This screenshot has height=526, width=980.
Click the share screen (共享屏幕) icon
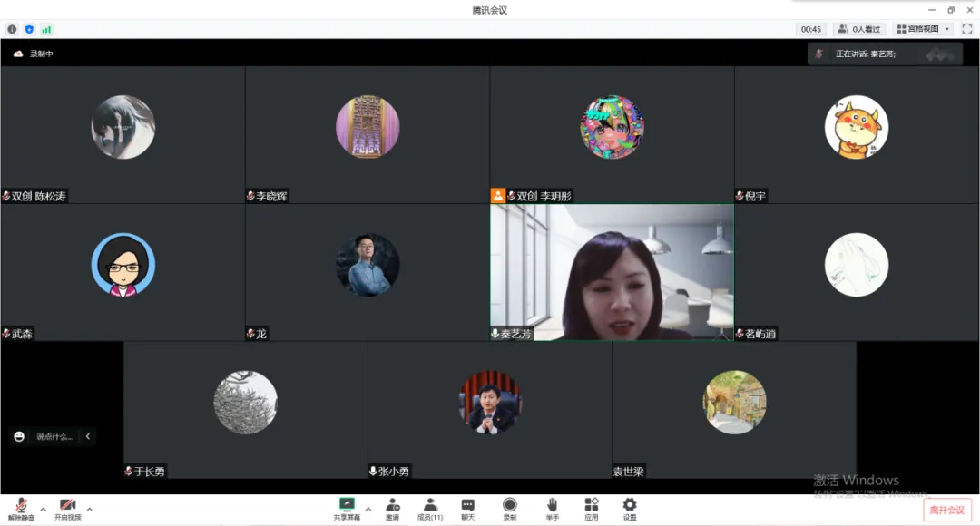point(347,508)
